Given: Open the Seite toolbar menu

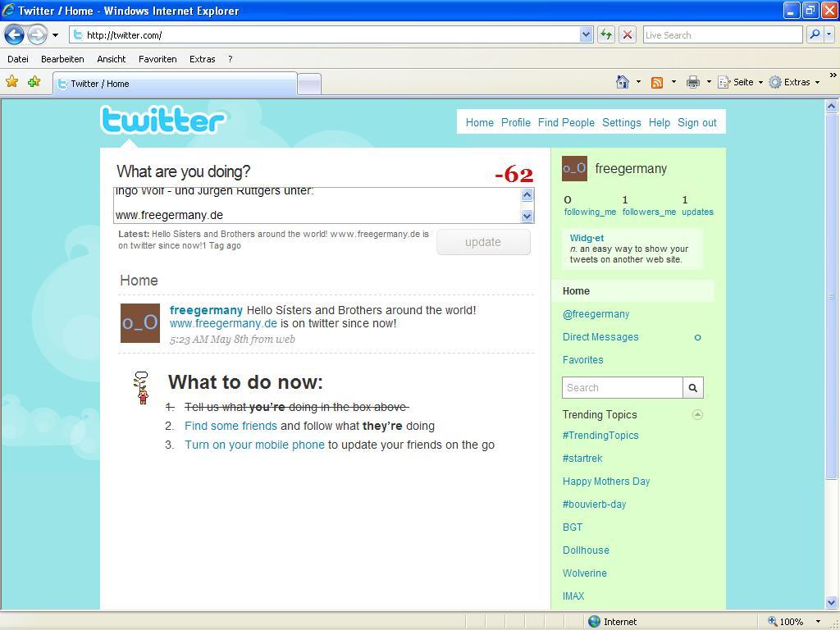Looking at the screenshot, I should click(741, 82).
